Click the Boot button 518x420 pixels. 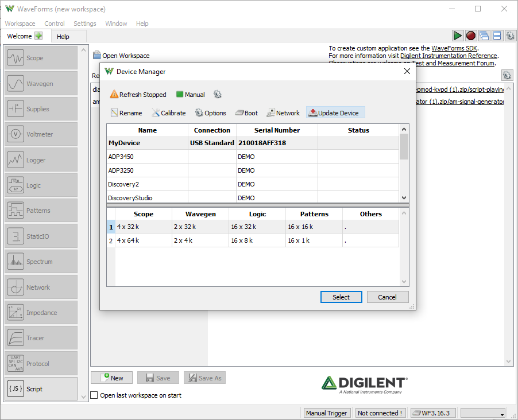tap(246, 113)
